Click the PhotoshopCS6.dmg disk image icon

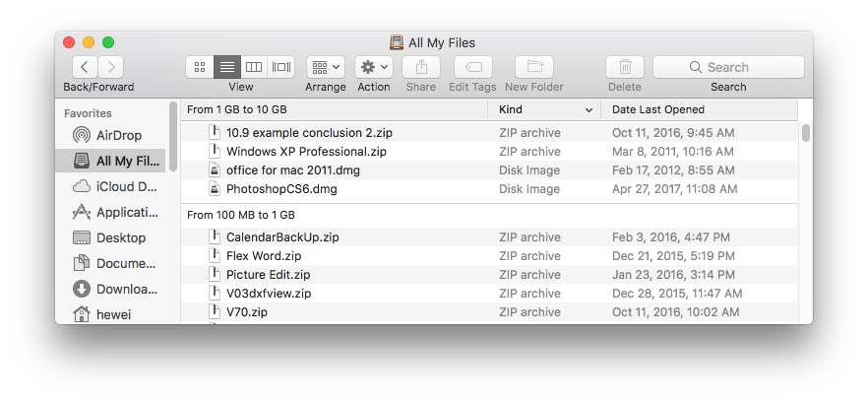click(215, 189)
